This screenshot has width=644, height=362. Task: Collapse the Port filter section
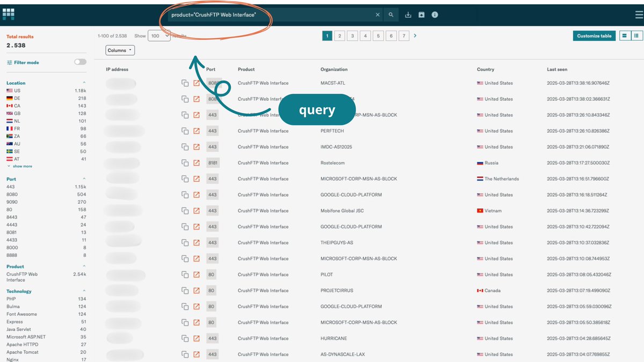pyautogui.click(x=84, y=179)
